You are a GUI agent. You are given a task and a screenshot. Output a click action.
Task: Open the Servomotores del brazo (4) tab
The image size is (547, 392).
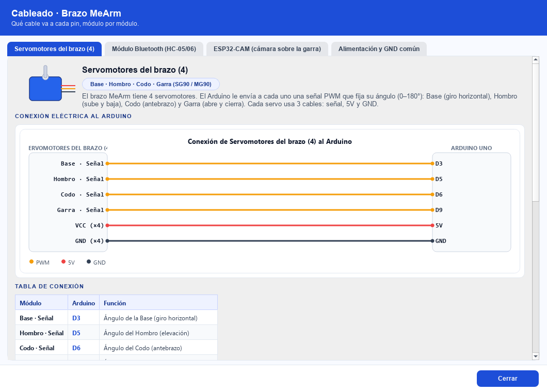pyautogui.click(x=54, y=49)
